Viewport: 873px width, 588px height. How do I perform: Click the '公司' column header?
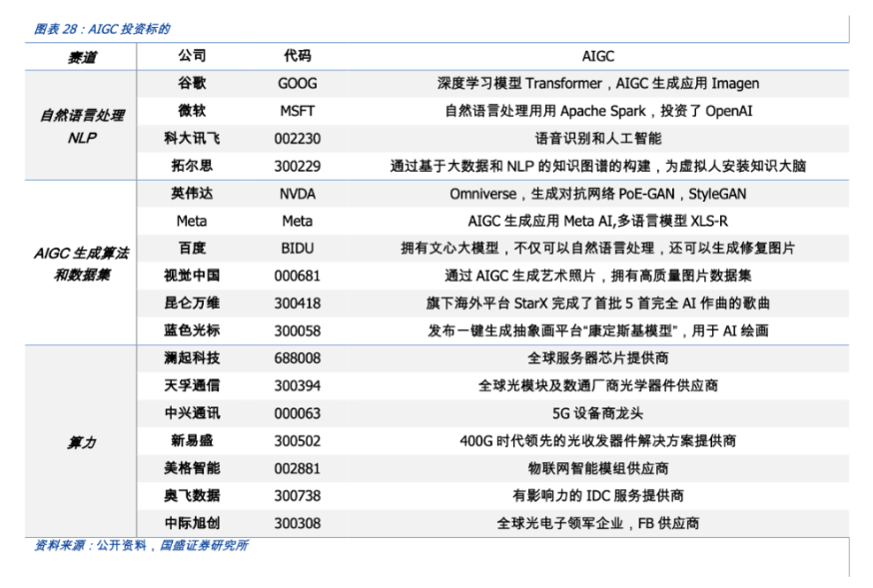(192, 56)
